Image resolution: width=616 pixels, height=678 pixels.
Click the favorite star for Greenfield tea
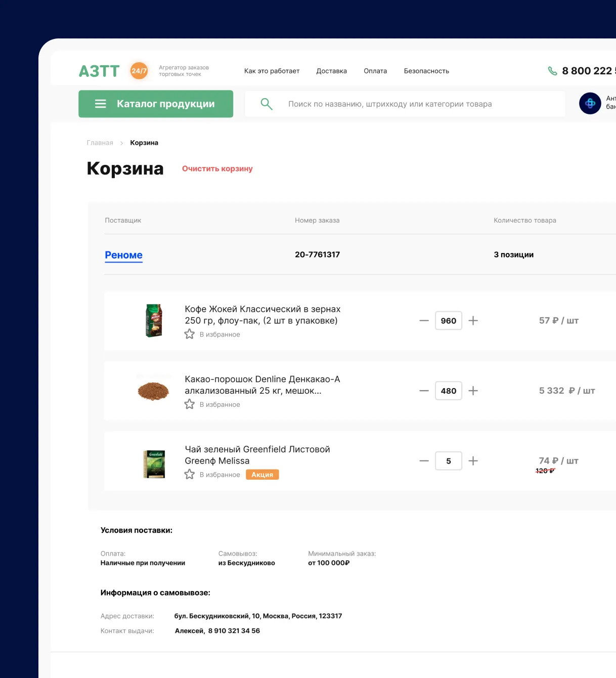coord(190,475)
